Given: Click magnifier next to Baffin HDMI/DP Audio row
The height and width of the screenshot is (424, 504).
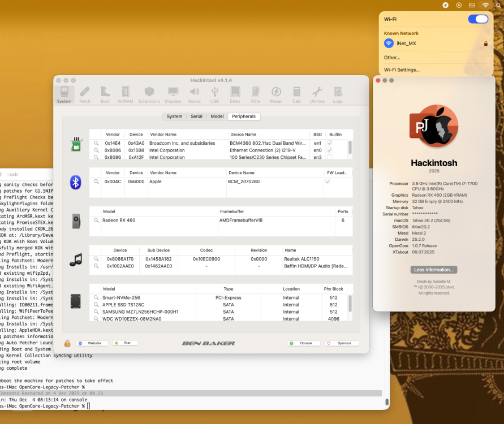Looking at the screenshot, I should click(x=96, y=266).
